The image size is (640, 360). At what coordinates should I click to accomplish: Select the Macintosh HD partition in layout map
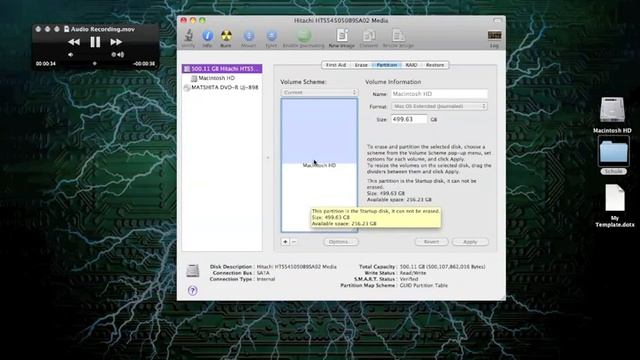click(x=319, y=165)
